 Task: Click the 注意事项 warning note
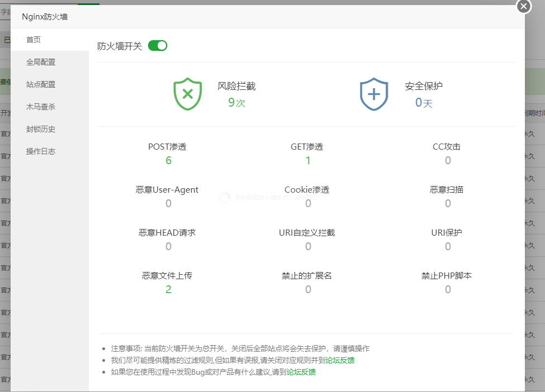tap(240, 348)
